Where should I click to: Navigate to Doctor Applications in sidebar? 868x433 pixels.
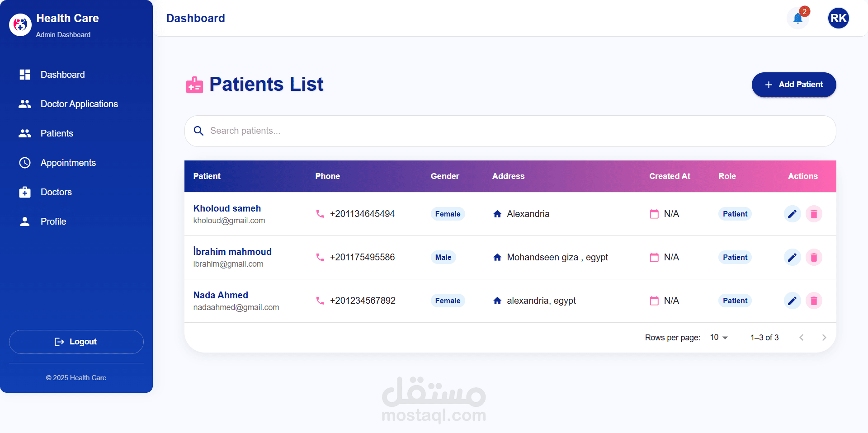tap(79, 104)
